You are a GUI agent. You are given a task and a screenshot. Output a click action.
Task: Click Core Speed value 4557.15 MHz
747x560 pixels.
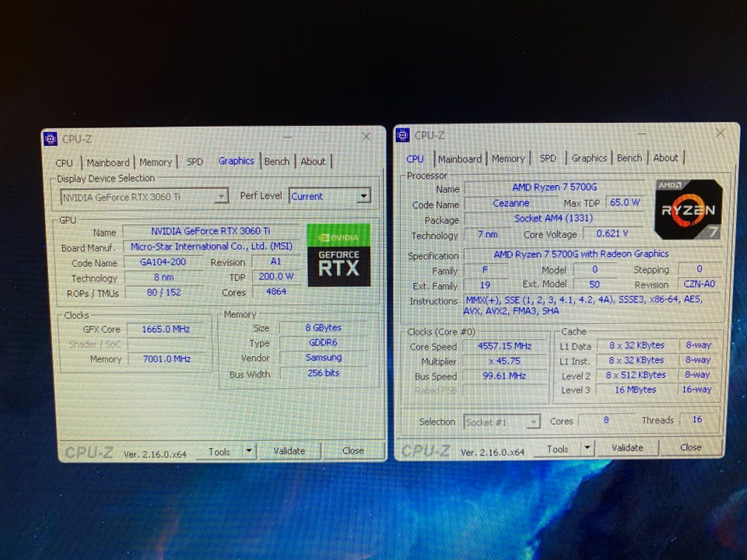click(504, 346)
